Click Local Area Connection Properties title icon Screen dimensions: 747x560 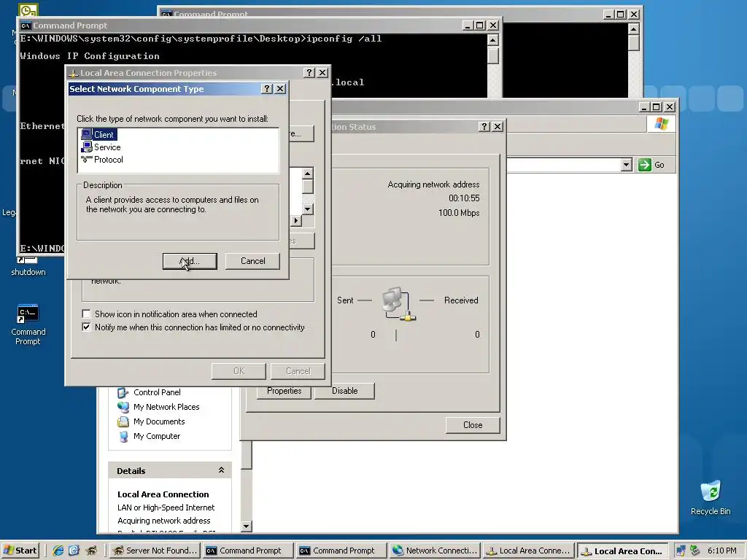coord(74,73)
